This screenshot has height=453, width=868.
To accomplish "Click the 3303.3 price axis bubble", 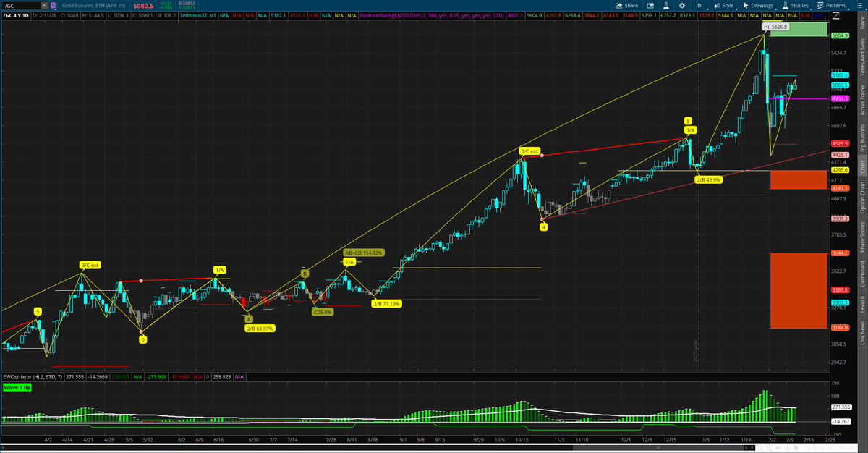I will tap(840, 302).
